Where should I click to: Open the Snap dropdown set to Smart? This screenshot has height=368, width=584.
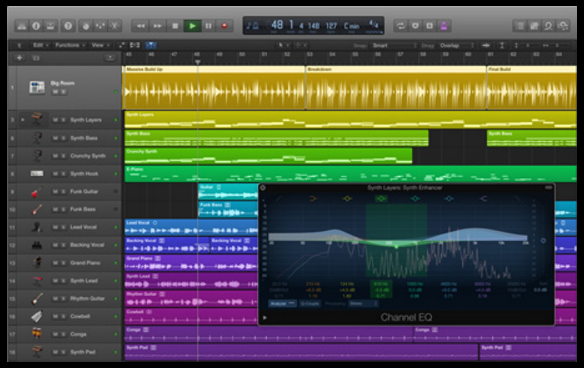click(395, 45)
